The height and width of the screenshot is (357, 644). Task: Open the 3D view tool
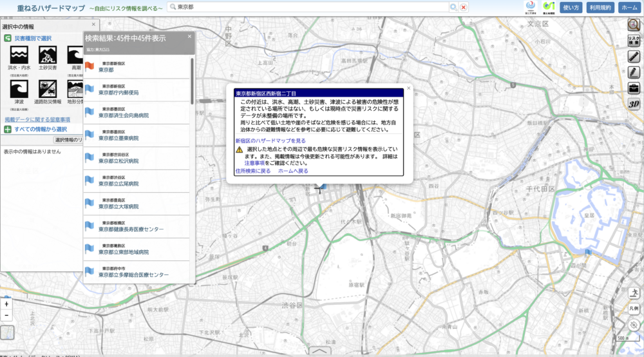[634, 104]
